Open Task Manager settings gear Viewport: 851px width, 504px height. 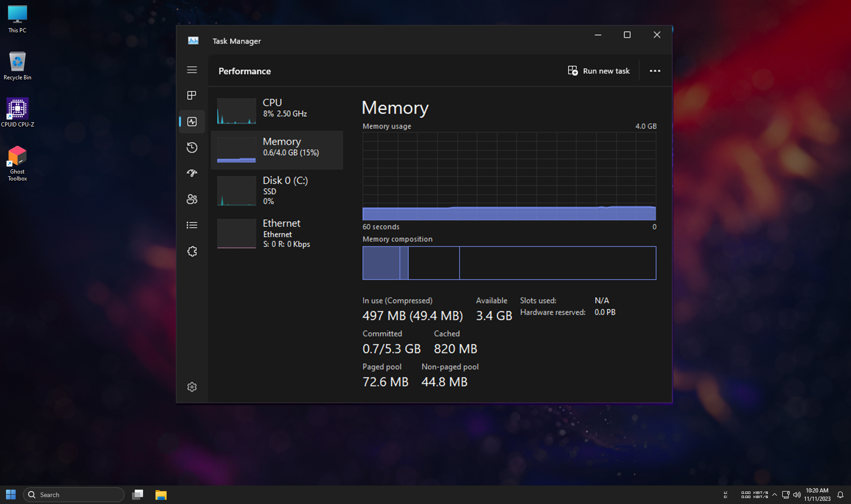coord(192,387)
